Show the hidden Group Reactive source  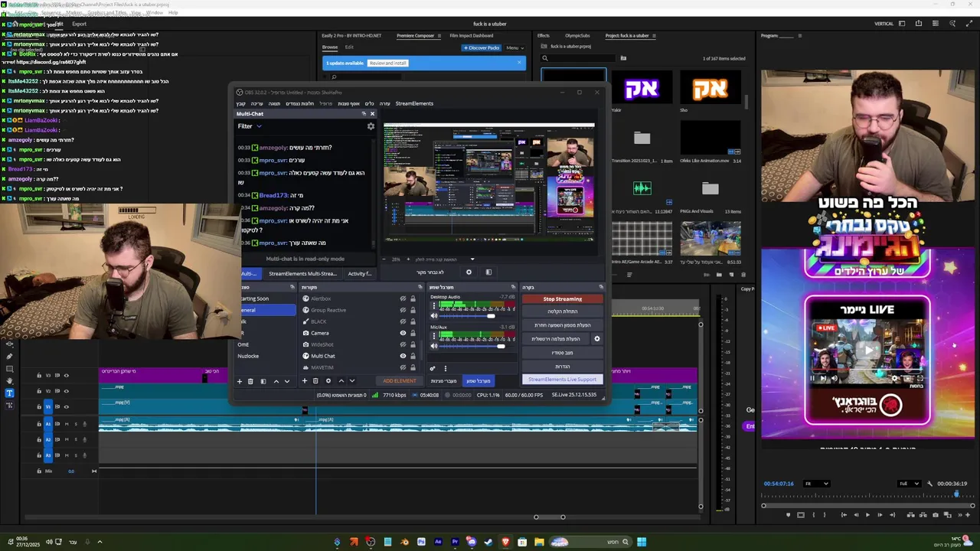pos(403,310)
